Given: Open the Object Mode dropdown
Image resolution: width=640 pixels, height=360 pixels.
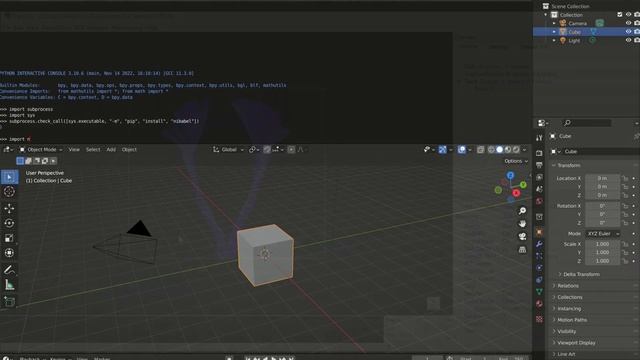Looking at the screenshot, I should (41, 150).
